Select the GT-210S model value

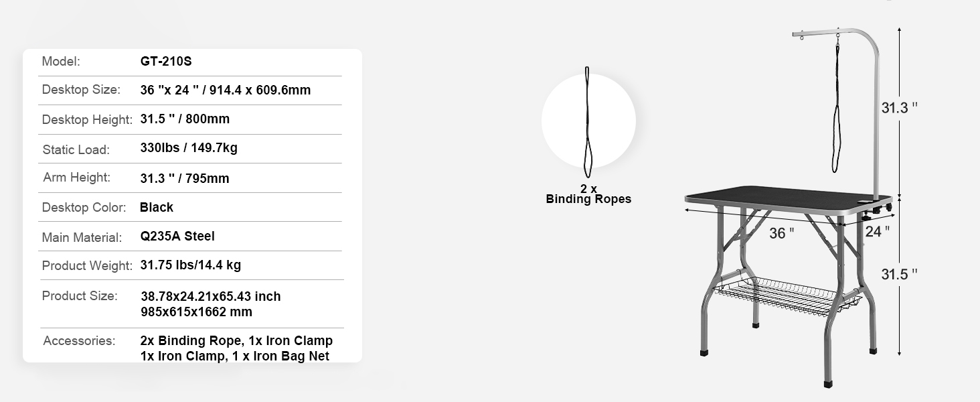click(166, 62)
